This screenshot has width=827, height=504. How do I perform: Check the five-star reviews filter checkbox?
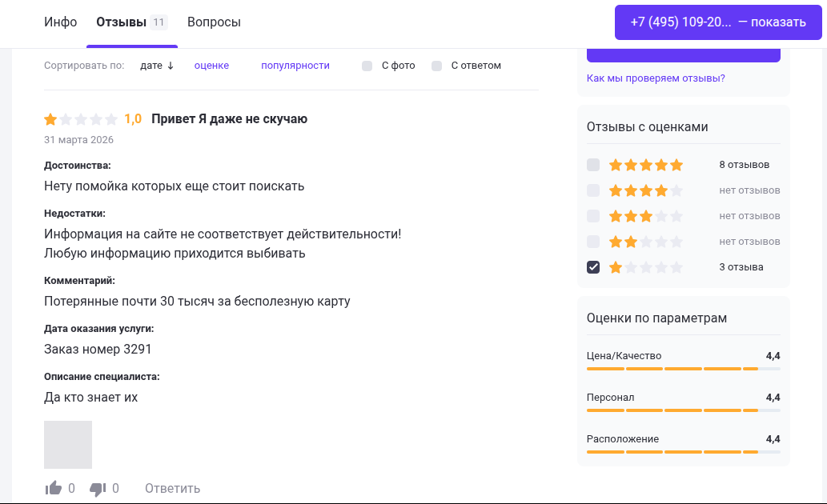pyautogui.click(x=593, y=165)
